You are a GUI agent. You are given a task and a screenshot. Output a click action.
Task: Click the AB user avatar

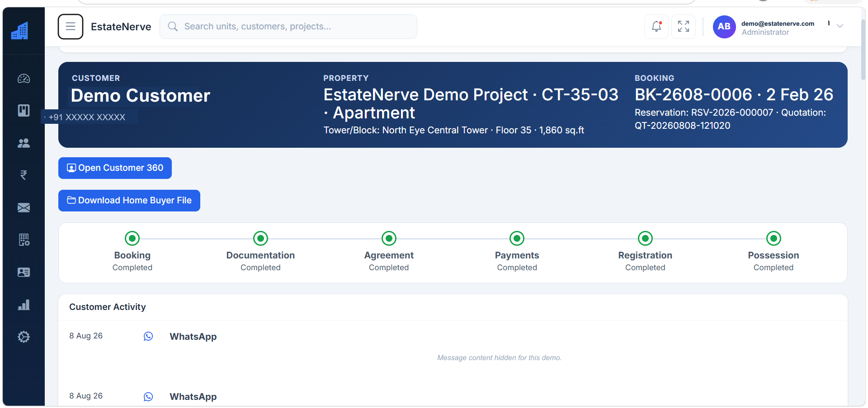click(x=724, y=27)
